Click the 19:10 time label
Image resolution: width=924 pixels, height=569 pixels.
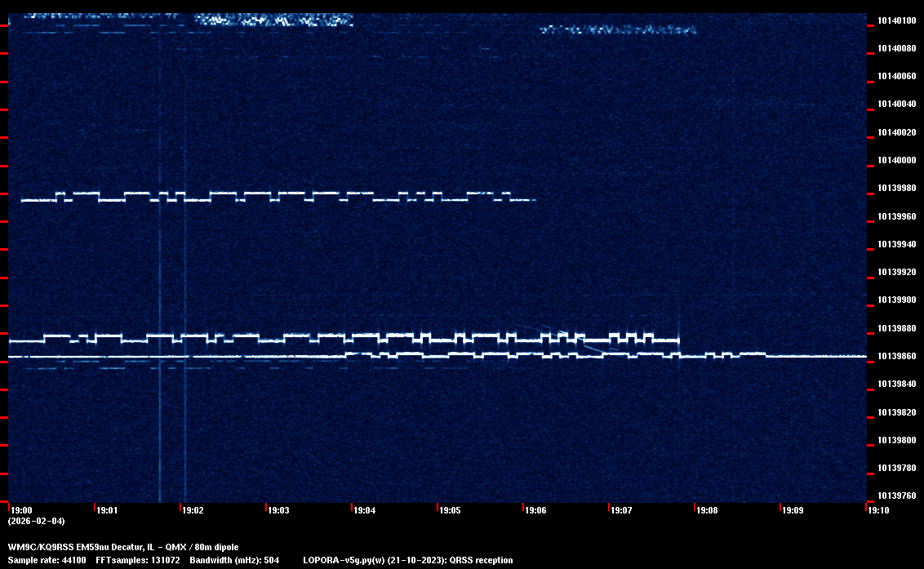(878, 510)
